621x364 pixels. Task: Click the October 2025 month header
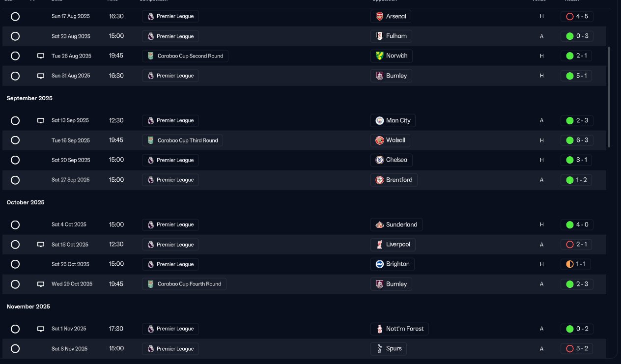pyautogui.click(x=26, y=202)
